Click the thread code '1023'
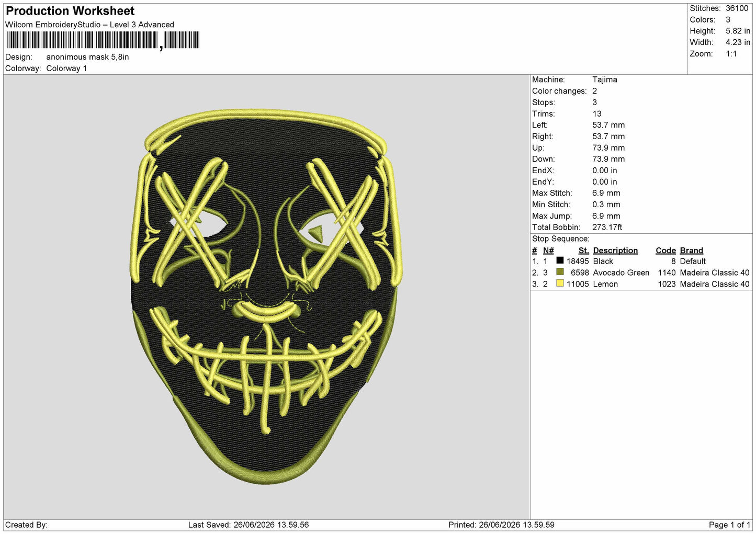This screenshot has height=534, width=756. (x=667, y=284)
